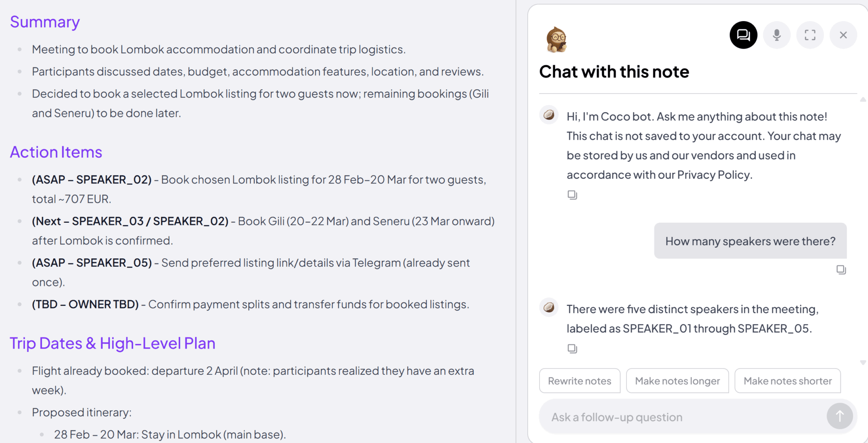Close the chat panel
Viewport: 868px width, 443px height.
click(843, 35)
